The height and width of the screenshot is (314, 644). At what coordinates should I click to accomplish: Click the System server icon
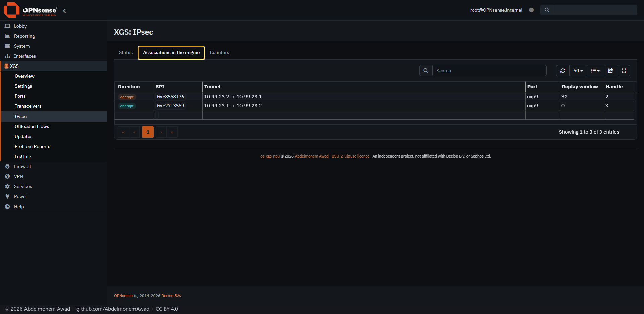[x=7, y=46]
